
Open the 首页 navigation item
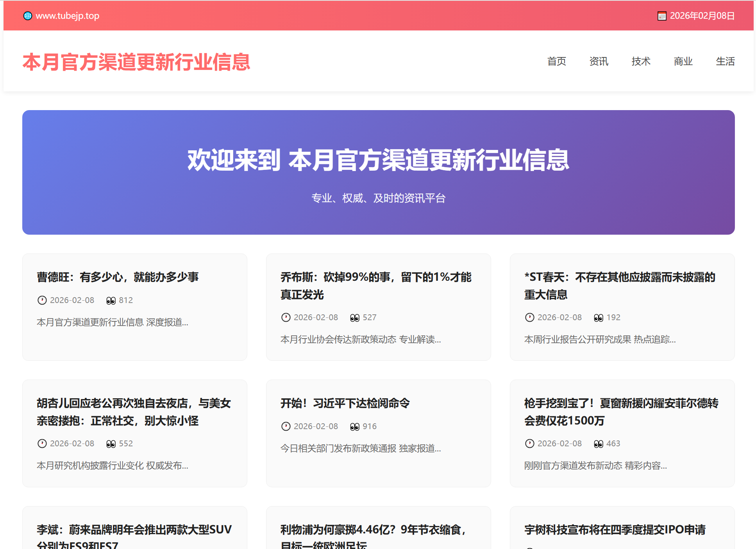[556, 61]
